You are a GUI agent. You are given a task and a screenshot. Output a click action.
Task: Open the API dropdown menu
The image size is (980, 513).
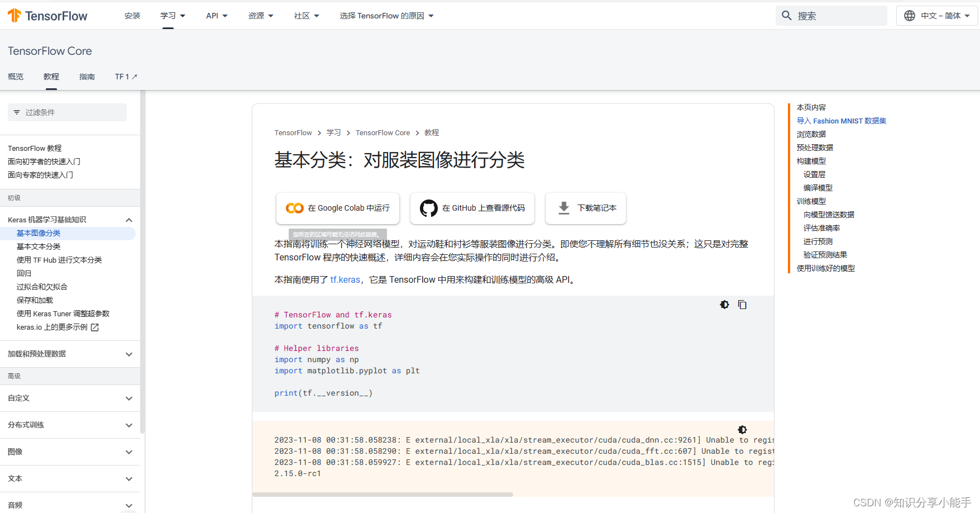coord(217,16)
